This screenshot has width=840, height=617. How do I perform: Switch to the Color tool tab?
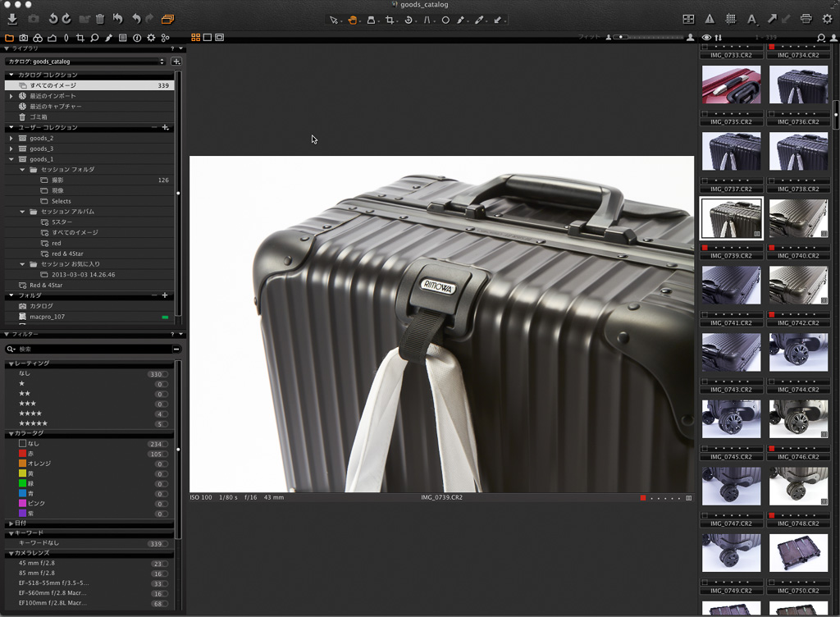tap(39, 38)
